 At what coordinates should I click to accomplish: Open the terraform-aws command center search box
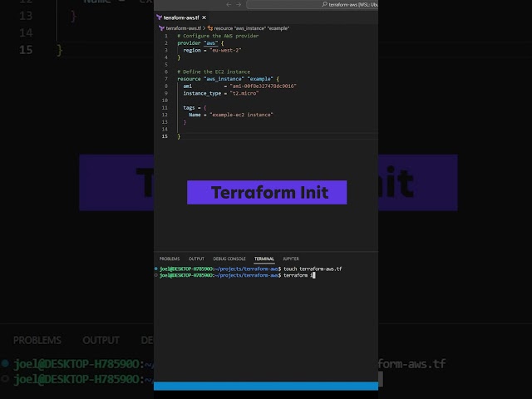(313, 4)
